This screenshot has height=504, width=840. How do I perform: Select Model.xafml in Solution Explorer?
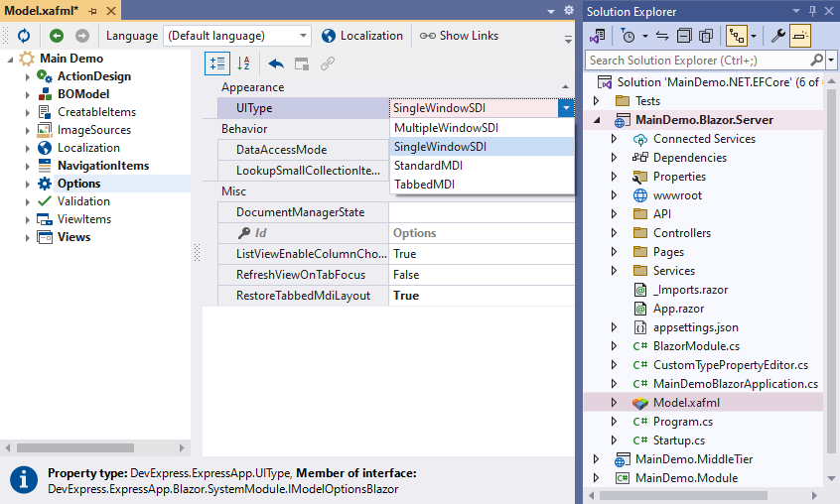point(686,403)
